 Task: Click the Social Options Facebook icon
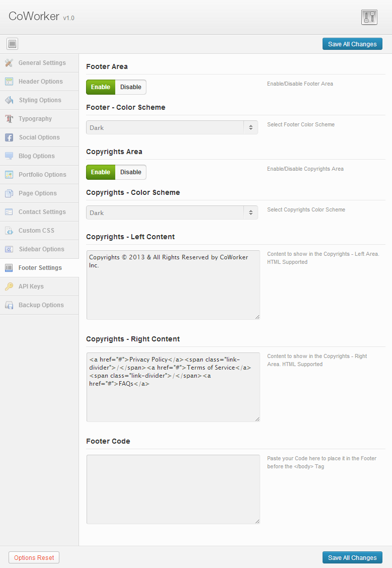[9, 137]
